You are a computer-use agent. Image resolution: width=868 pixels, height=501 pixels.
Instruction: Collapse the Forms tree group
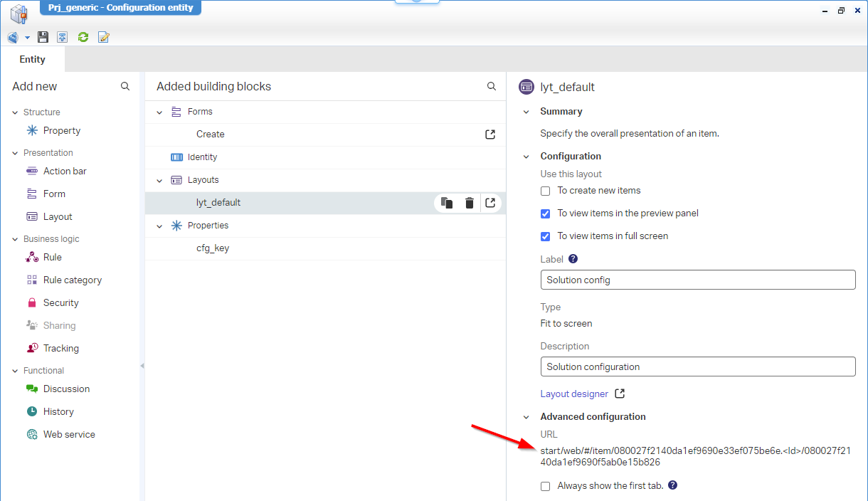tap(160, 112)
